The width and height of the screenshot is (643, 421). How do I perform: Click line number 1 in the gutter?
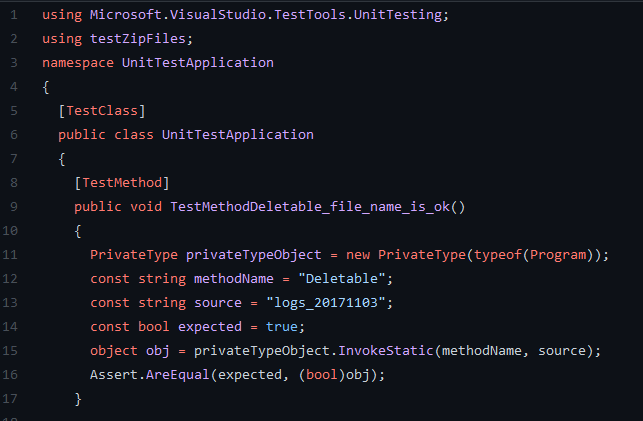14,15
